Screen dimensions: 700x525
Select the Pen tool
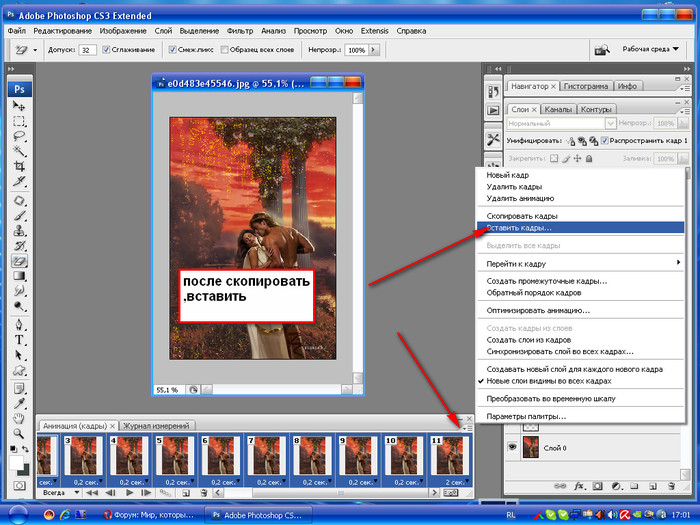click(19, 325)
